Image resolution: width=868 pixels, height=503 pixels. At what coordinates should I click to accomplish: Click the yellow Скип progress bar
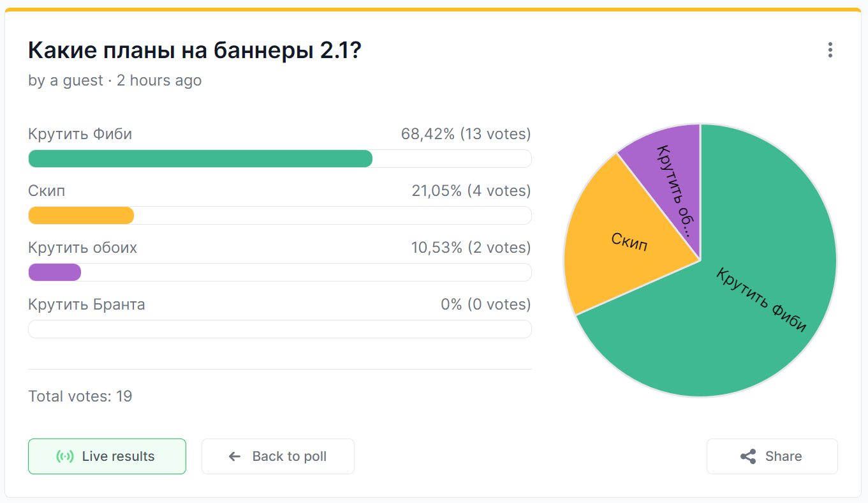tap(81, 215)
